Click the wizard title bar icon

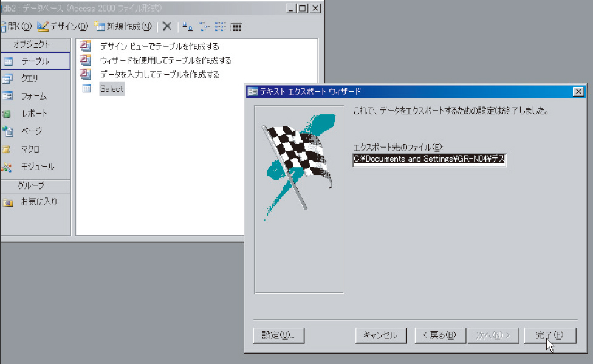tap(253, 92)
